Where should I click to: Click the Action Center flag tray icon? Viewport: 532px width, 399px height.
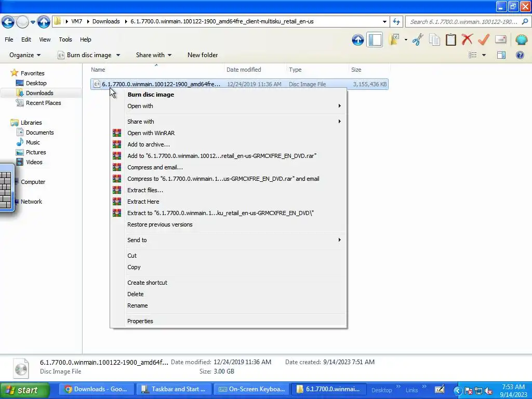pyautogui.click(x=468, y=391)
